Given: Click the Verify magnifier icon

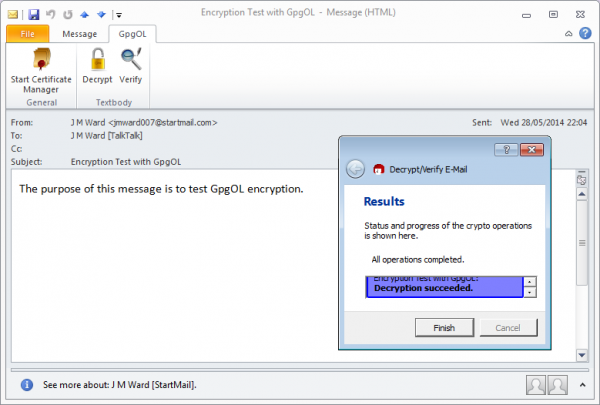Looking at the screenshot, I should pos(131,59).
